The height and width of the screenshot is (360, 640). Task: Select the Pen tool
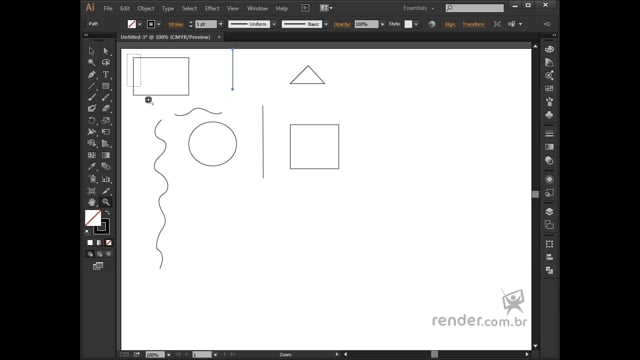[x=91, y=74]
